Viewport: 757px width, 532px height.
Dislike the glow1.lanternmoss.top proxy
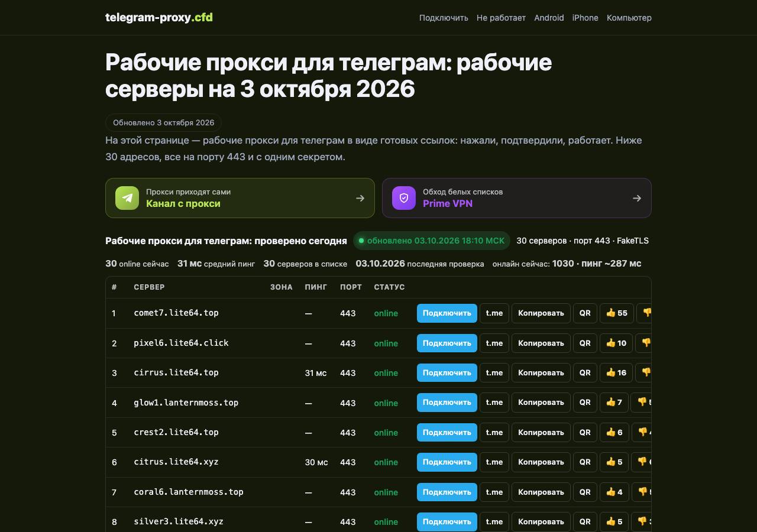(641, 403)
